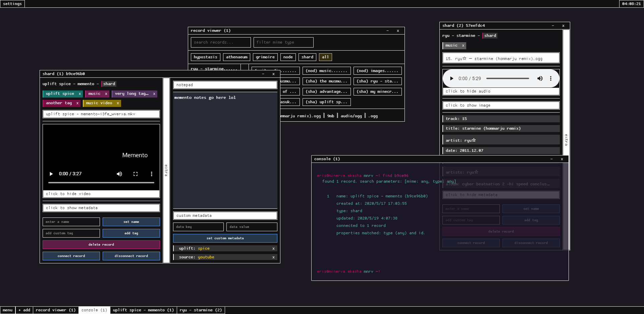
Task: Remove the very long tag
Action: 154,94
